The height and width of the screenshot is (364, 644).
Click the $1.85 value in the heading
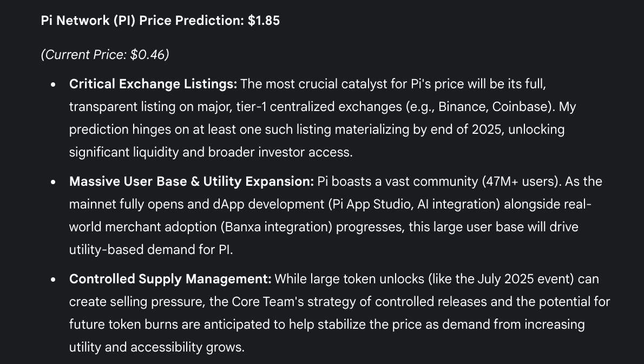[264, 21]
